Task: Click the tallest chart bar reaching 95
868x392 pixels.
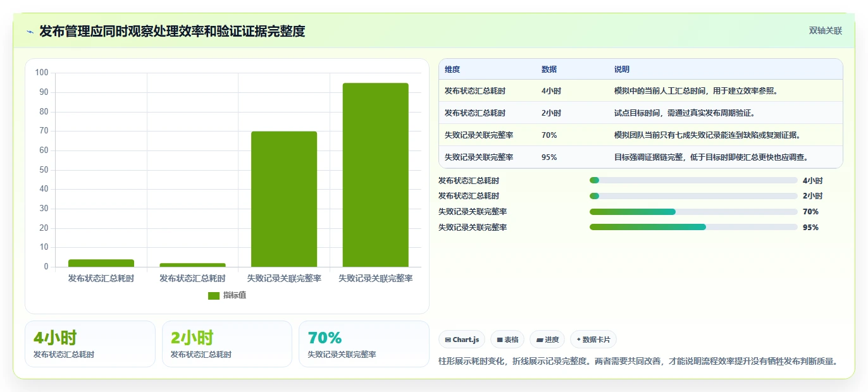Action: click(x=375, y=175)
